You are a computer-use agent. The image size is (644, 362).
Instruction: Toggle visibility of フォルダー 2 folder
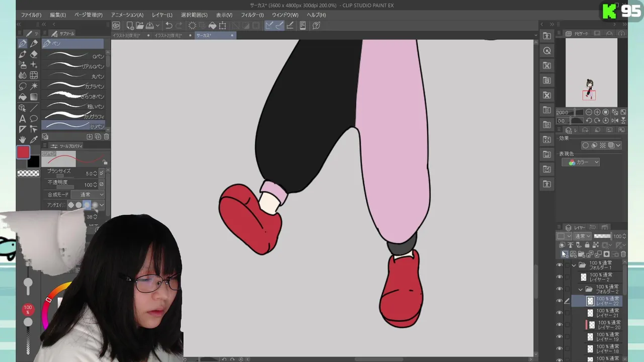[x=559, y=289]
